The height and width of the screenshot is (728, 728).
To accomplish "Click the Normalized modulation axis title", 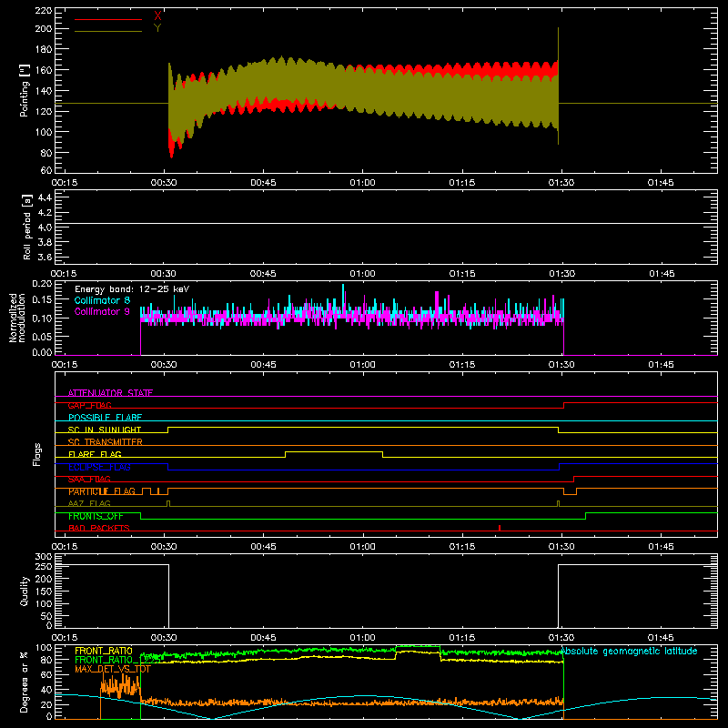I will coord(17,318).
